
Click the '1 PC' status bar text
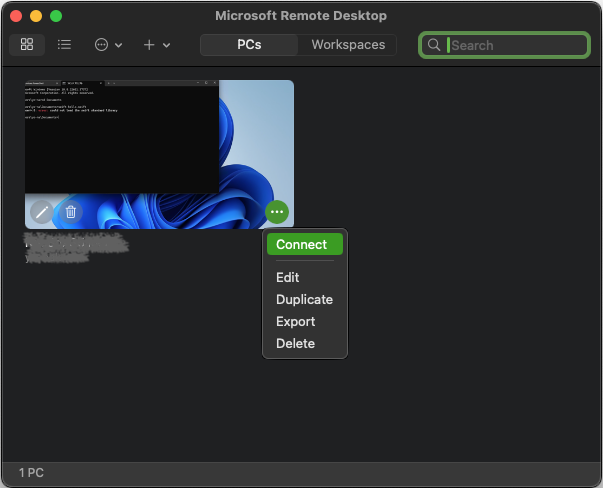point(32,473)
